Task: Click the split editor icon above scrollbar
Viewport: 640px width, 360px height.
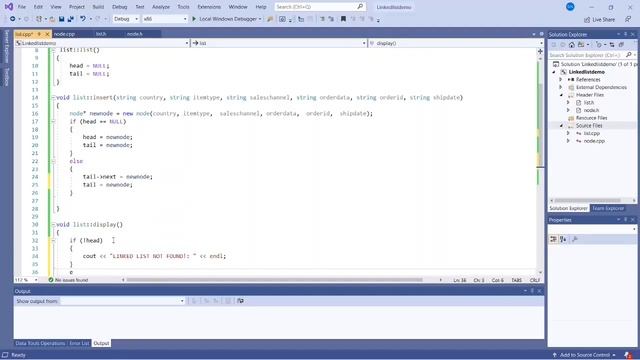Action: pos(540,51)
